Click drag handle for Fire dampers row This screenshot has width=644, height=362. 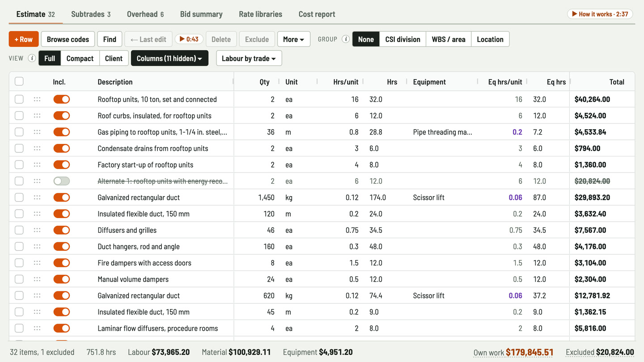pos(37,263)
